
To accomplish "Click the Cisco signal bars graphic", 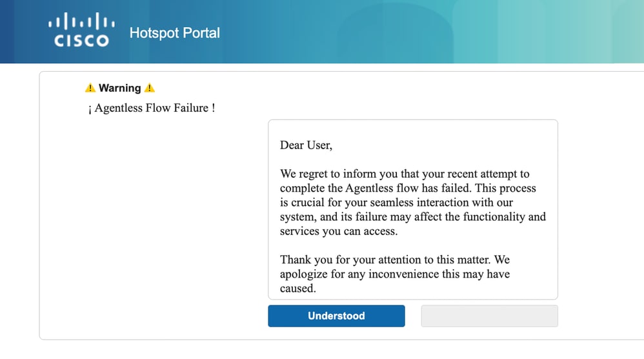I will [x=81, y=21].
